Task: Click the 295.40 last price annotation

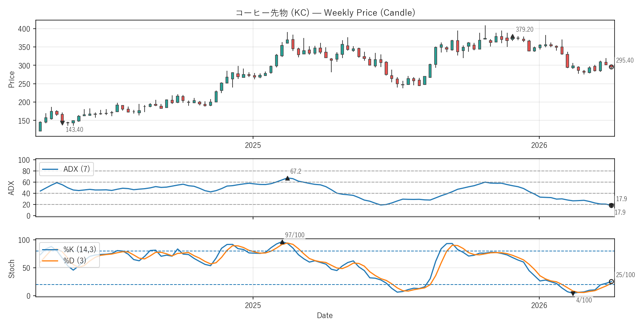Action: point(625,60)
